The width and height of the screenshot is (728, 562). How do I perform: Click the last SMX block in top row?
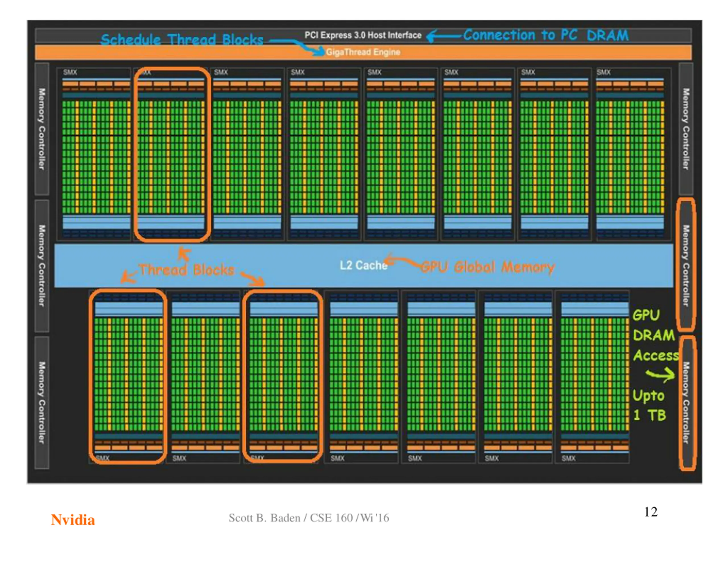633,154
